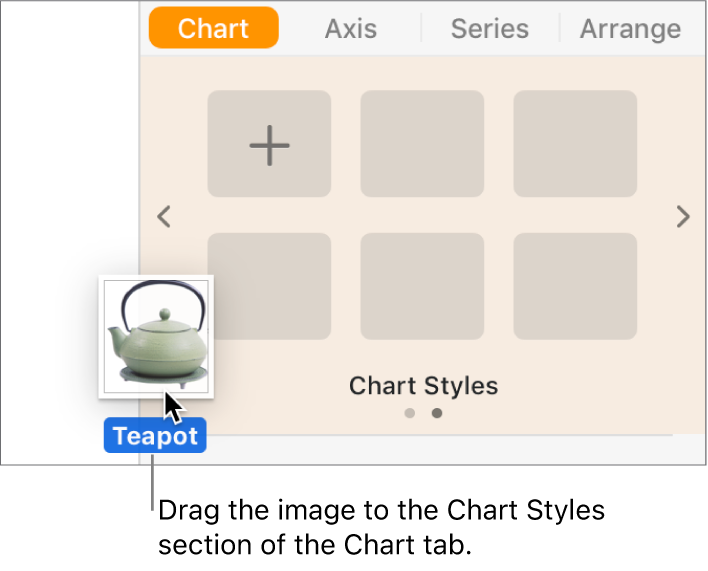Image resolution: width=708 pixels, height=571 pixels.
Task: Switch to the Series tab
Action: coord(489,29)
